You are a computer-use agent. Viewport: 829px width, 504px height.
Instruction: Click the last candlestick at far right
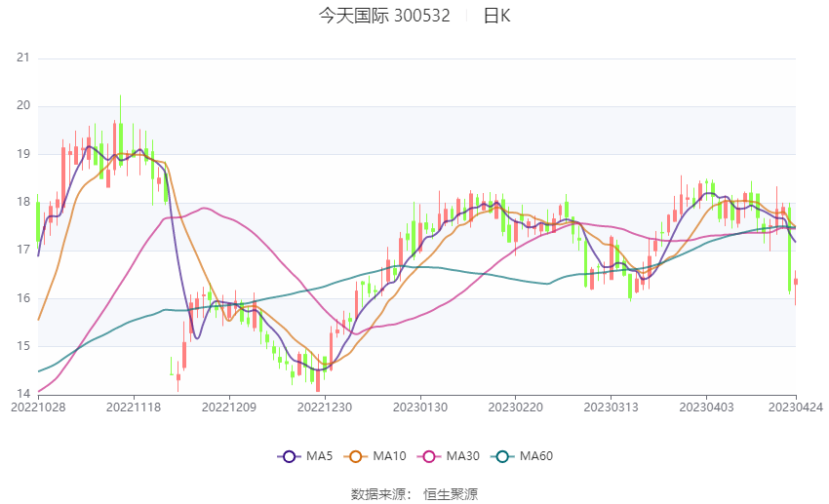796,282
